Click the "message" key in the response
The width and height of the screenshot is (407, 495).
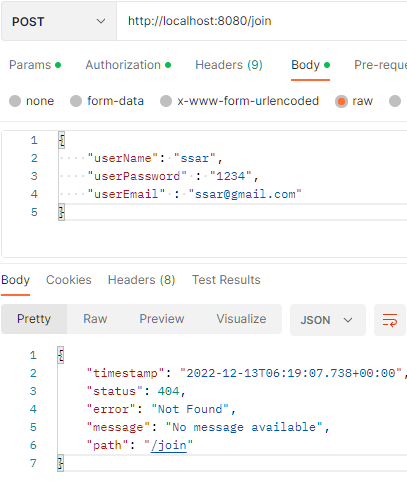coord(118,427)
